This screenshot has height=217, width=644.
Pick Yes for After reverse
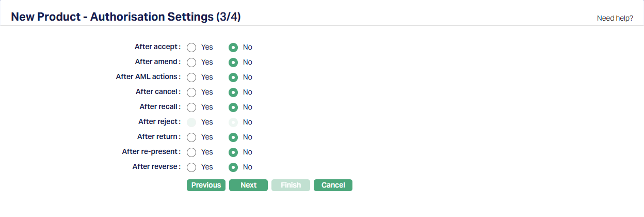tap(191, 167)
